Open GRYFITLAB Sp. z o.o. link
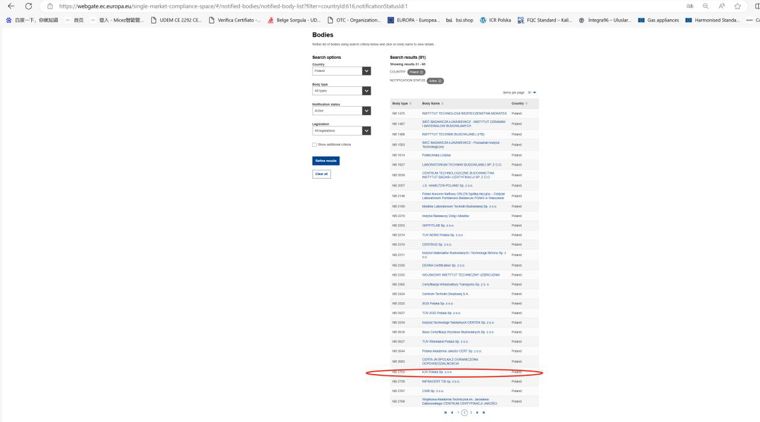Image resolution: width=760 pixels, height=422 pixels. (x=438, y=225)
